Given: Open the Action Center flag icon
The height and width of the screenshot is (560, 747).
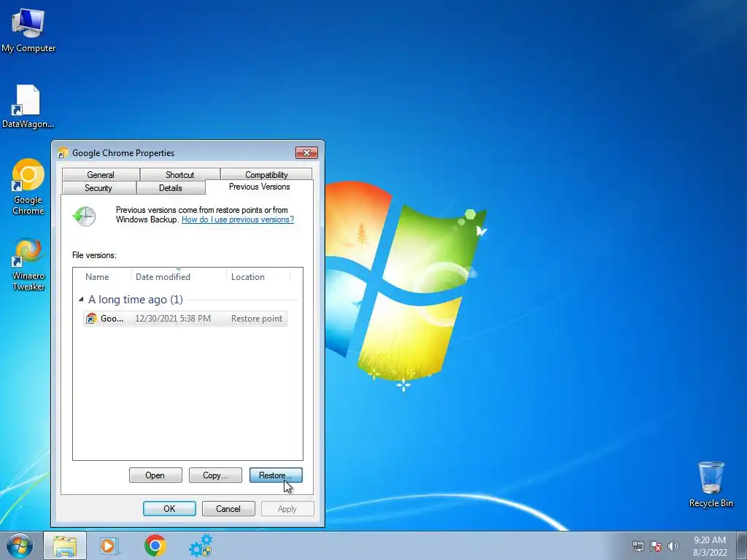Looking at the screenshot, I should pyautogui.click(x=656, y=546).
